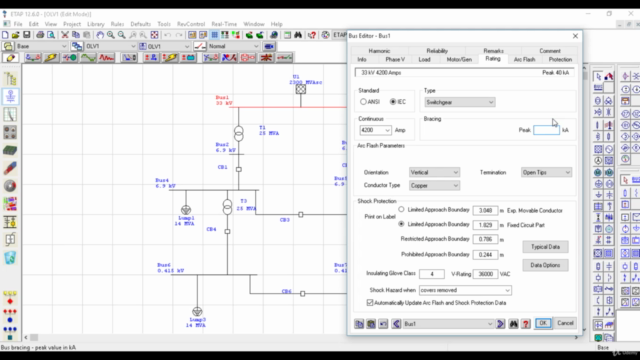Open the Bus1 element selector dropdown

point(448,324)
